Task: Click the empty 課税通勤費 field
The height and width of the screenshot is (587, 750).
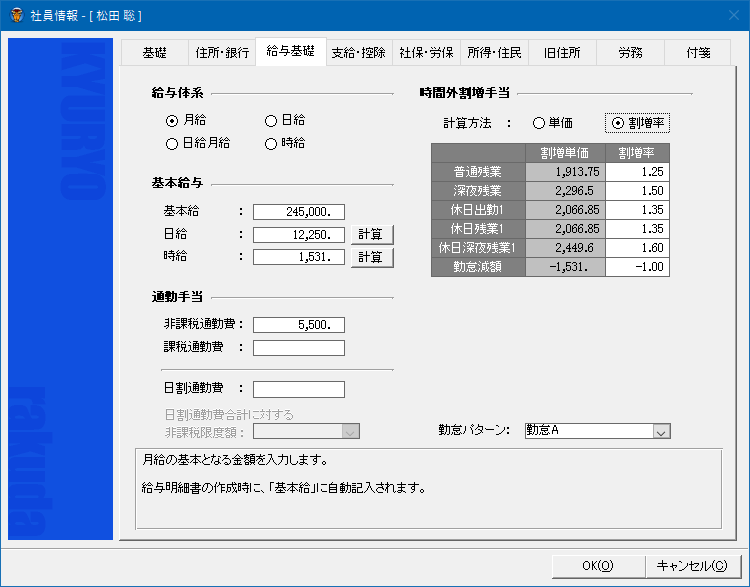Action: click(299, 348)
